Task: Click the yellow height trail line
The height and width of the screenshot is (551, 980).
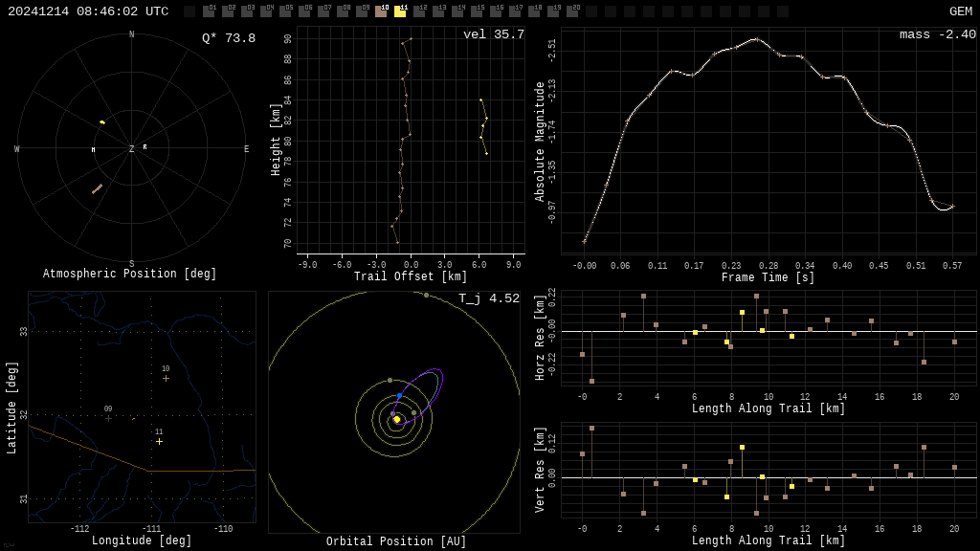Action: click(483, 127)
